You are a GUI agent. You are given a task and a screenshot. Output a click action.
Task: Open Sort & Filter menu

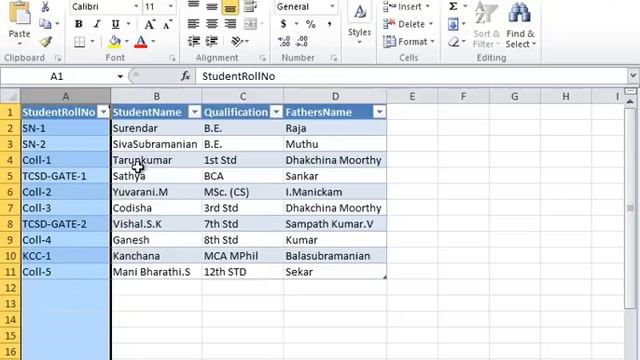click(486, 24)
